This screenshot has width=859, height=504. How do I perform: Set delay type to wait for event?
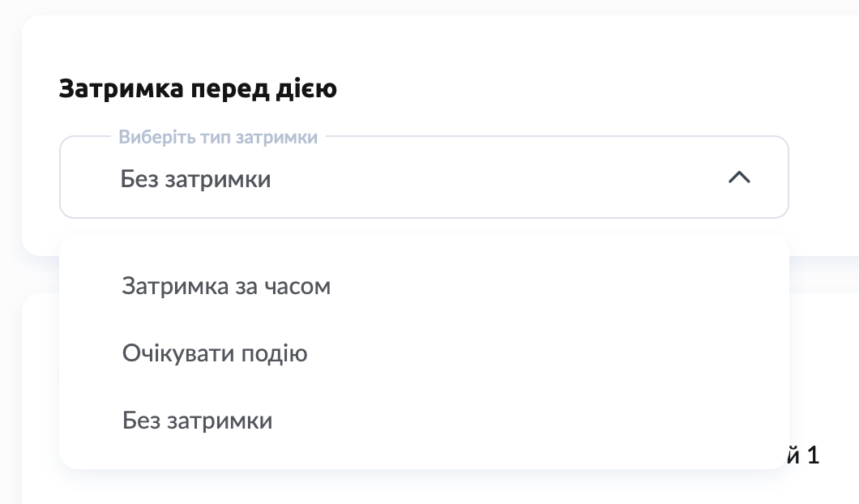215,354
